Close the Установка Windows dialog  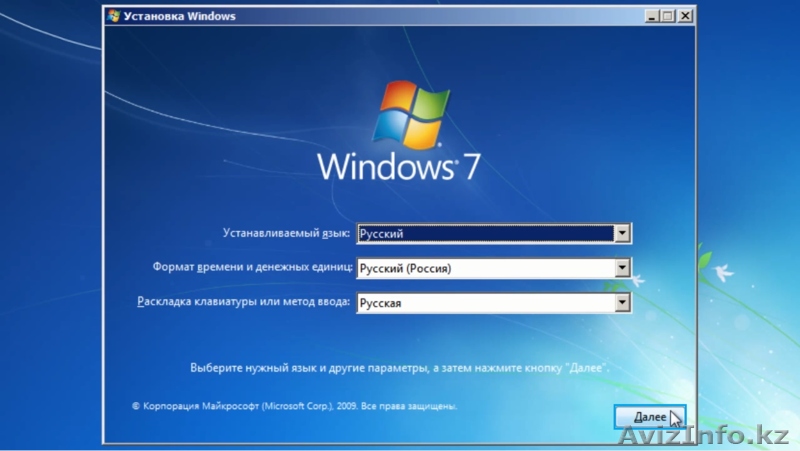(x=684, y=16)
